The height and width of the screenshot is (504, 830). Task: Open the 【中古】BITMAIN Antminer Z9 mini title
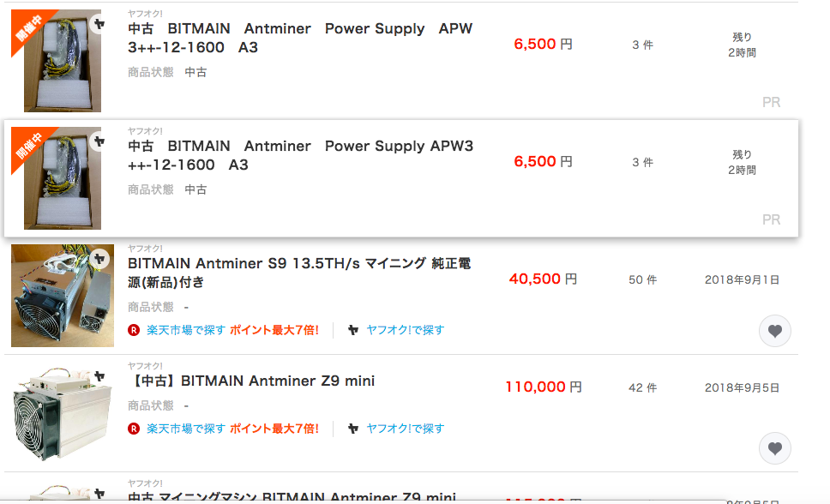click(x=251, y=381)
